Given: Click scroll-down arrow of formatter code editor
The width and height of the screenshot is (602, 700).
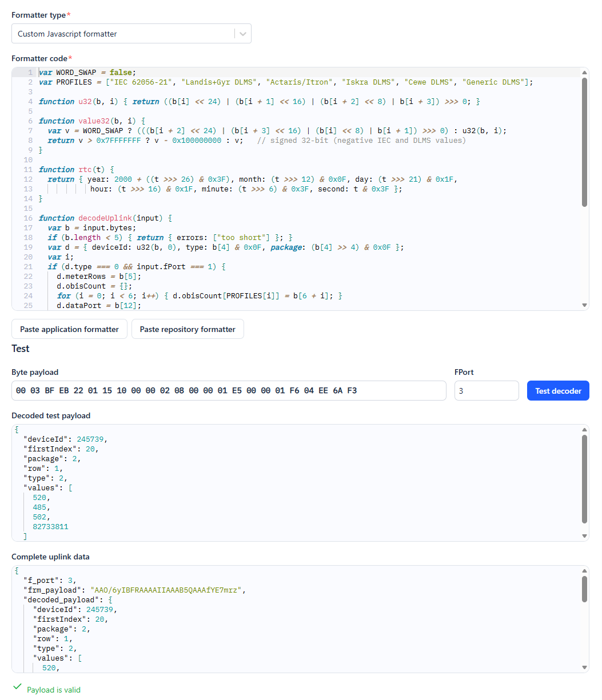Looking at the screenshot, I should point(584,305).
